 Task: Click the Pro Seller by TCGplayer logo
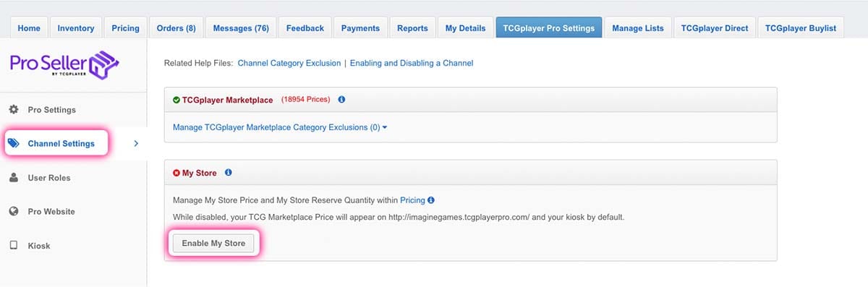(65, 64)
